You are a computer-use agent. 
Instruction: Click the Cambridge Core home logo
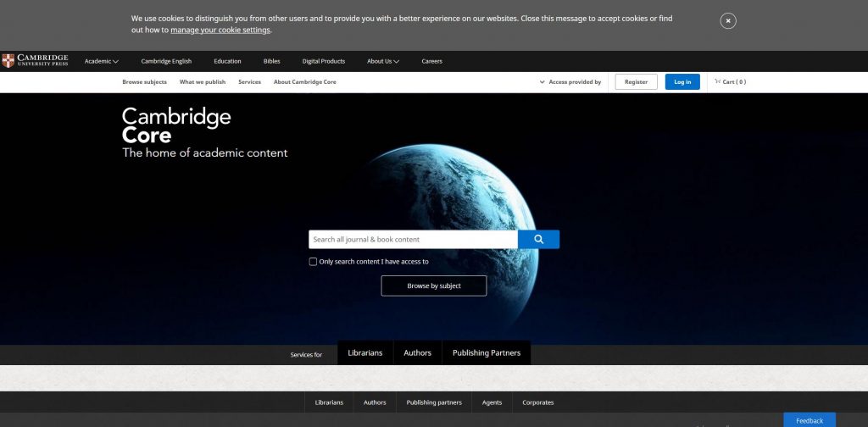[x=176, y=125]
